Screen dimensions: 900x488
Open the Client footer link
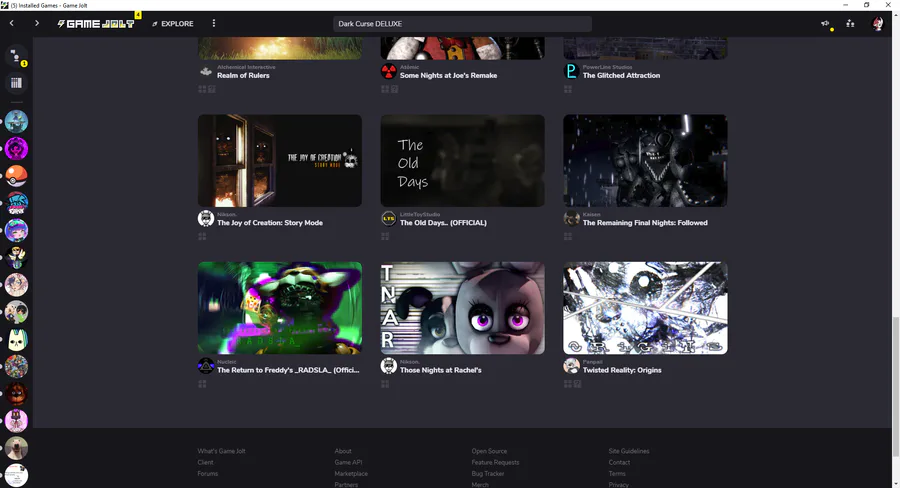tap(205, 462)
